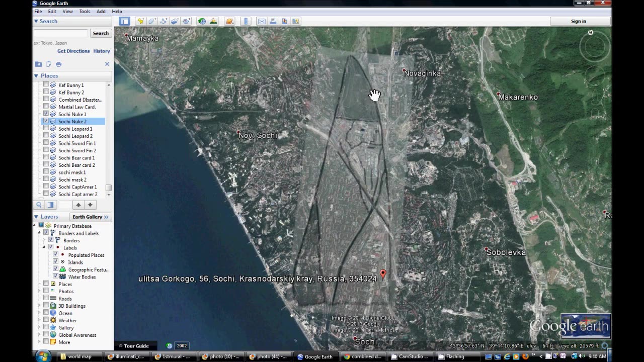Add a path from the toolbar
Image resolution: width=644 pixels, height=362 pixels.
pyautogui.click(x=163, y=21)
